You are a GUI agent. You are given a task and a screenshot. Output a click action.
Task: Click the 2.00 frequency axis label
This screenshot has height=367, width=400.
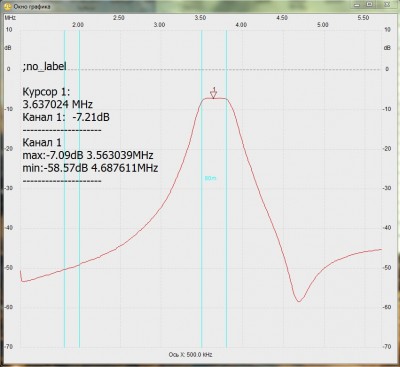tap(78, 25)
